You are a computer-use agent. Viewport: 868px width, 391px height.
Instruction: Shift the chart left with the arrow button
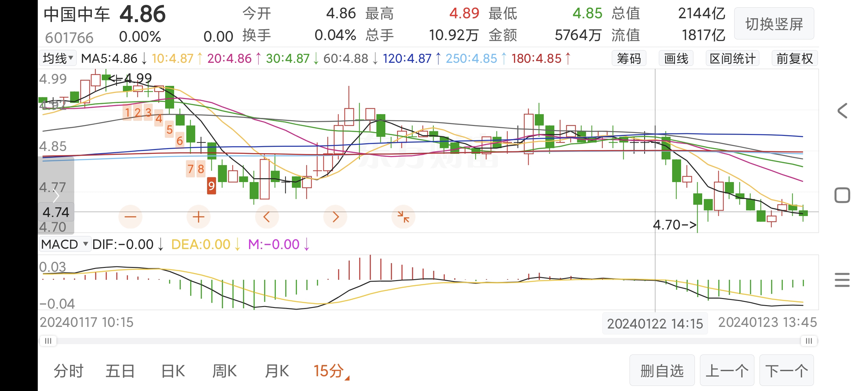267,217
